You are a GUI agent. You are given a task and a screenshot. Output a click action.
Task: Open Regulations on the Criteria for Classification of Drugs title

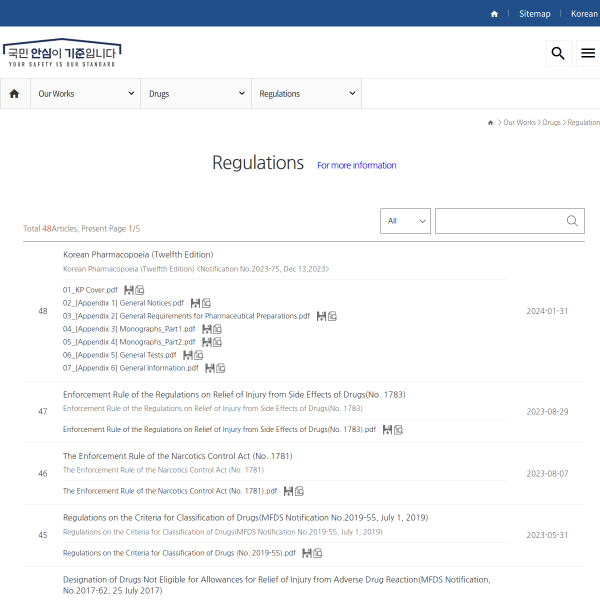tap(245, 518)
